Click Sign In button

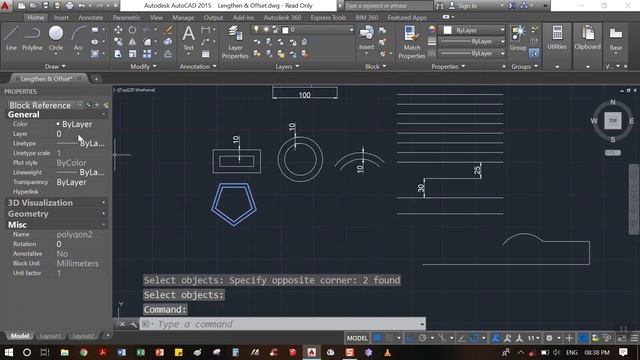coord(463,6)
